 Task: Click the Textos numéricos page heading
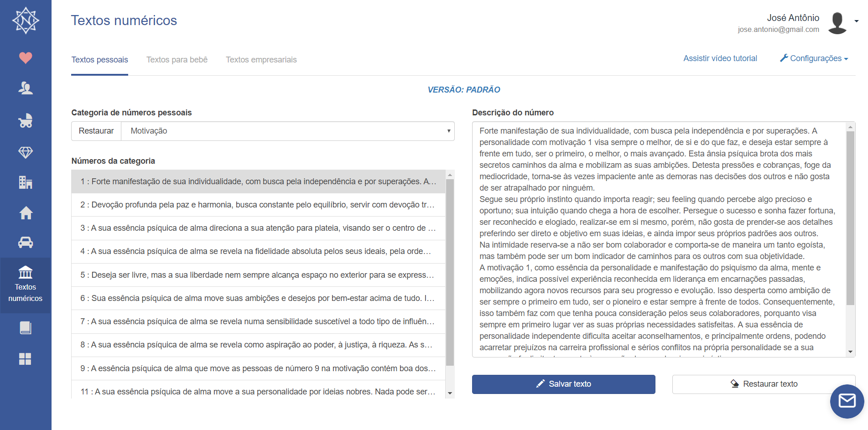pos(124,21)
